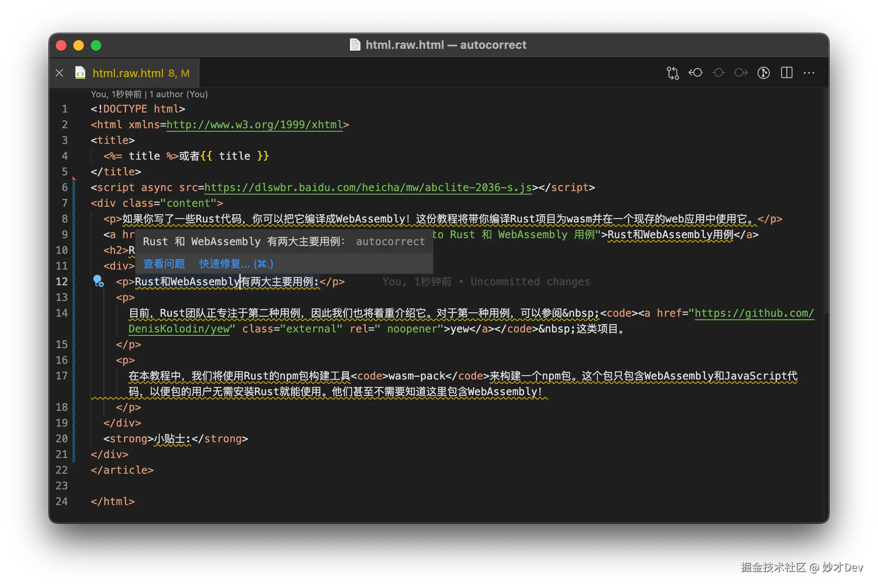Select the html.raw.html editor tab

pyautogui.click(x=128, y=73)
